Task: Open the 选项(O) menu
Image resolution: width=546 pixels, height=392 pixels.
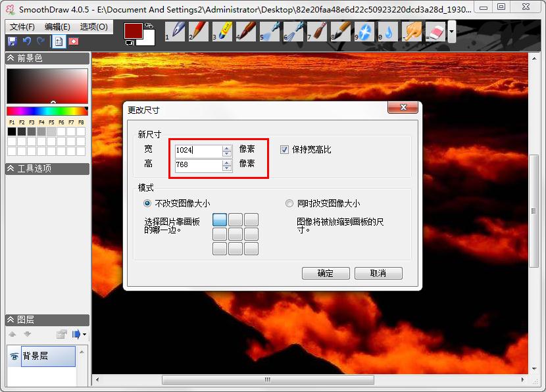Action: (x=93, y=27)
